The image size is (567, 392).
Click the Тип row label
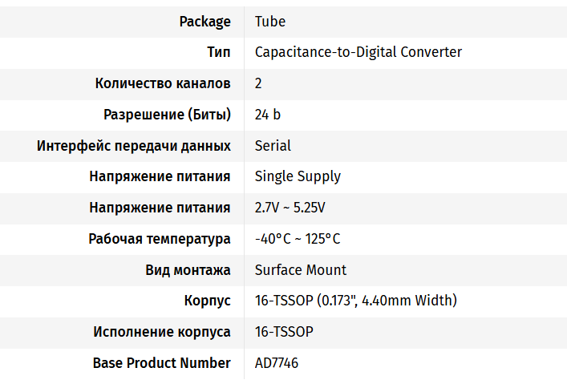tap(219, 53)
